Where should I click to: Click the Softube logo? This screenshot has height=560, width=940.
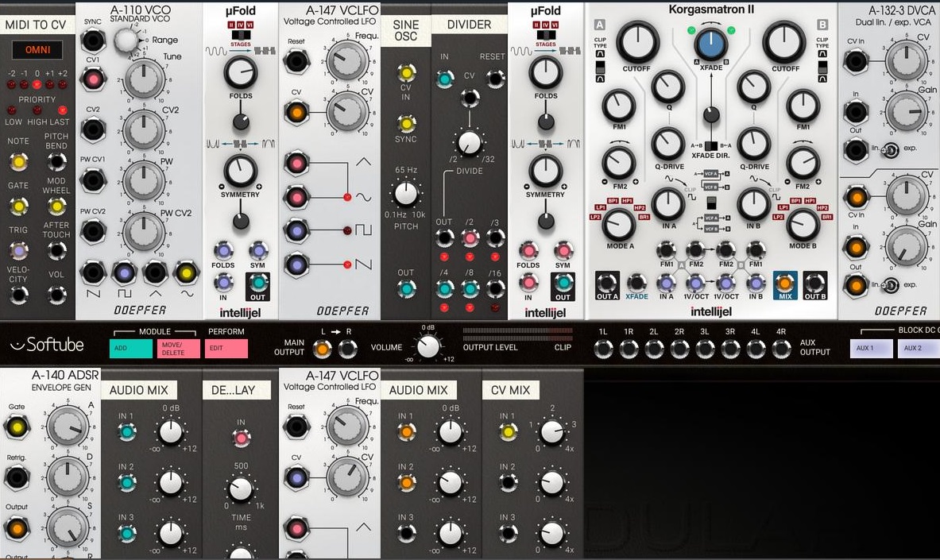[x=47, y=345]
